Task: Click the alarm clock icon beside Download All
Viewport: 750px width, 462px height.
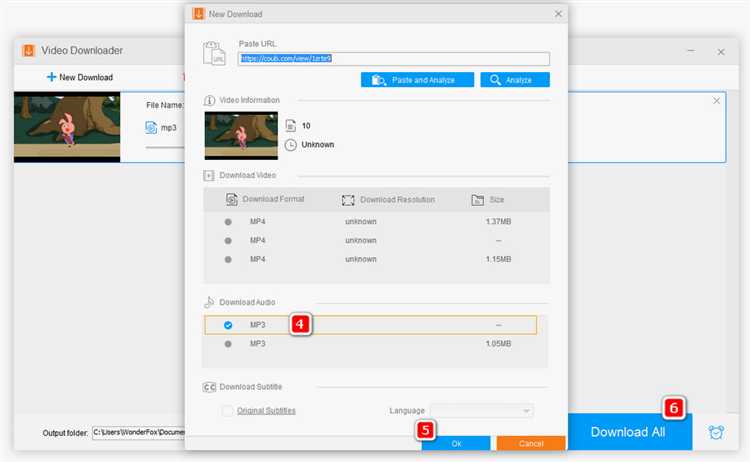Action: (x=716, y=432)
